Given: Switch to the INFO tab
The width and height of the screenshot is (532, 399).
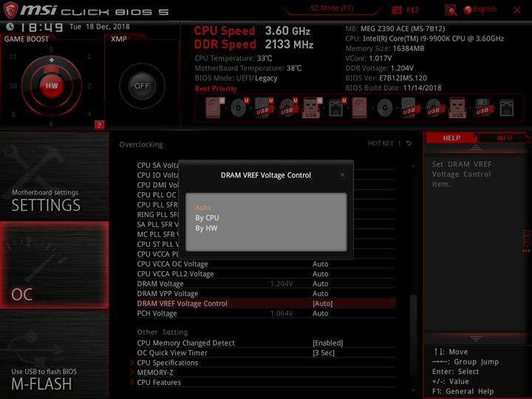Looking at the screenshot, I should coord(504,137).
